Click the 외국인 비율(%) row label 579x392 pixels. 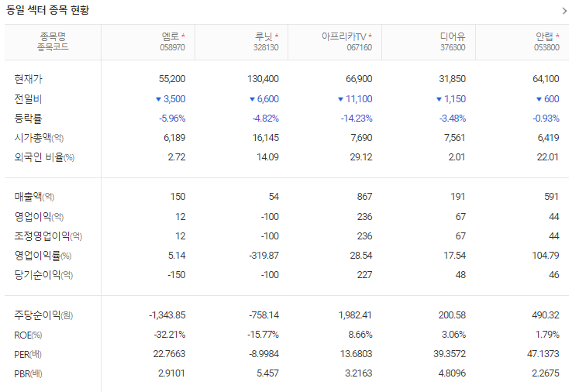(x=44, y=157)
